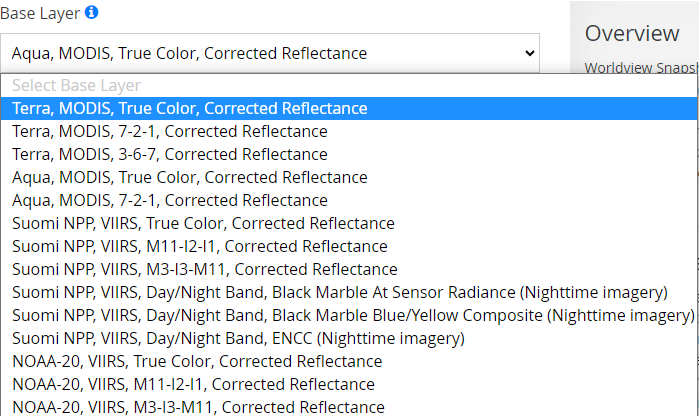Select Aqua MODIS True Color option
The image size is (699, 416).
[x=190, y=177]
